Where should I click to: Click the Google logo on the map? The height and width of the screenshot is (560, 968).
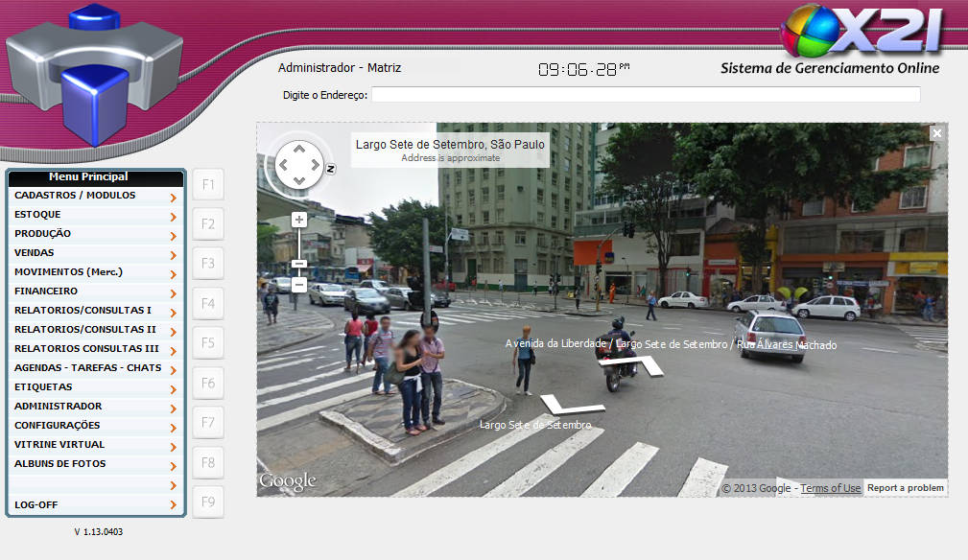pos(287,480)
